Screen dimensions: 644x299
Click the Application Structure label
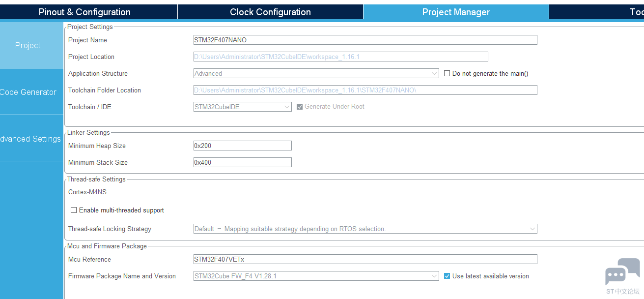coord(98,74)
